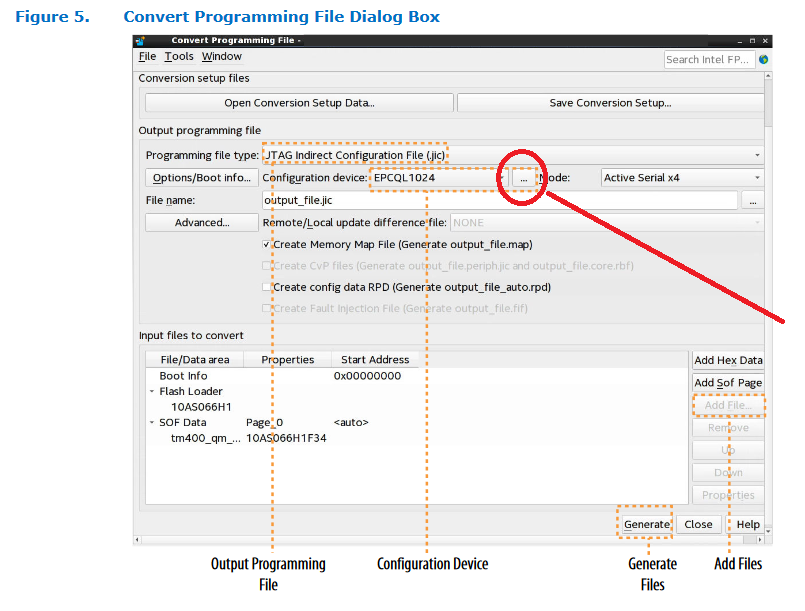Screen dimensions: 805x611
Task: Click the horizontal scrollbar left arrow
Action: (x=137, y=540)
